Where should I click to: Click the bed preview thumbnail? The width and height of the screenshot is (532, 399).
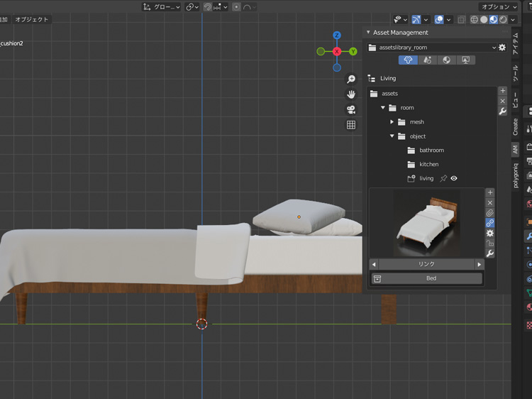(426, 222)
